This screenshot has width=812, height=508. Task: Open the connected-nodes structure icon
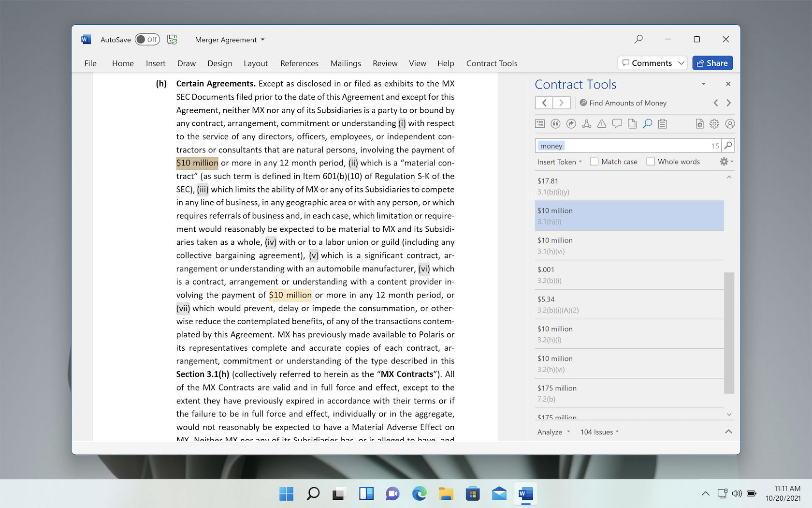point(586,124)
